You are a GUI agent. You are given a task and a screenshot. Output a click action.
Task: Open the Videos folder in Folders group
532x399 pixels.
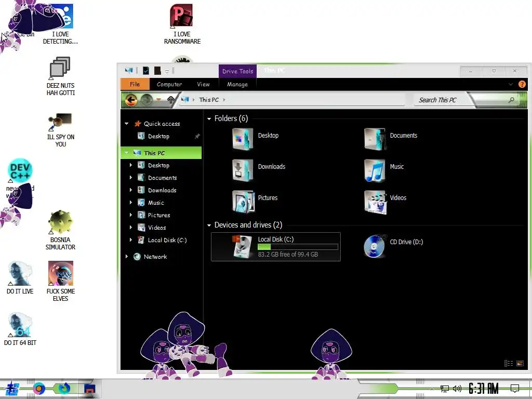385,201
